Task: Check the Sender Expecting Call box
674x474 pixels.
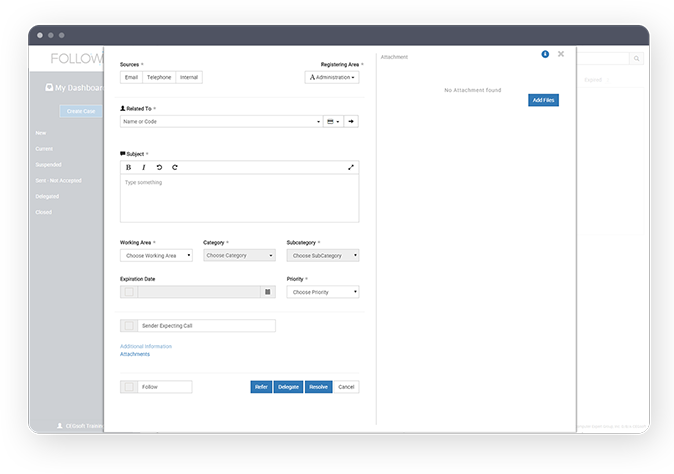Action: [x=129, y=326]
